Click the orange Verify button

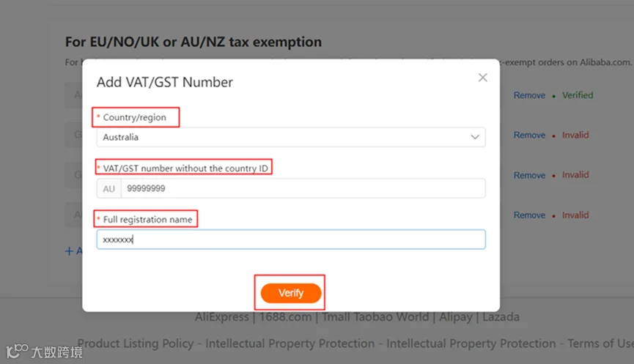(x=291, y=293)
